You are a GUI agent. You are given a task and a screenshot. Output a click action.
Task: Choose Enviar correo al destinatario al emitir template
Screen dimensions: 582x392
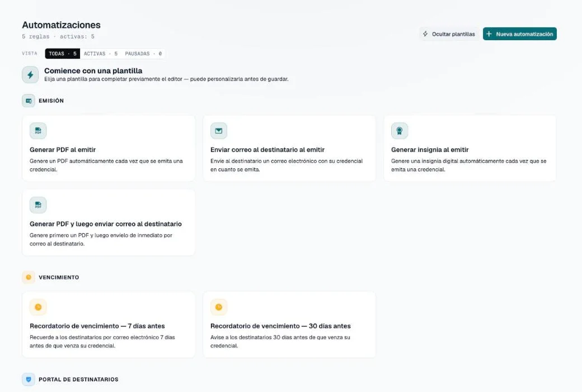[289, 148]
